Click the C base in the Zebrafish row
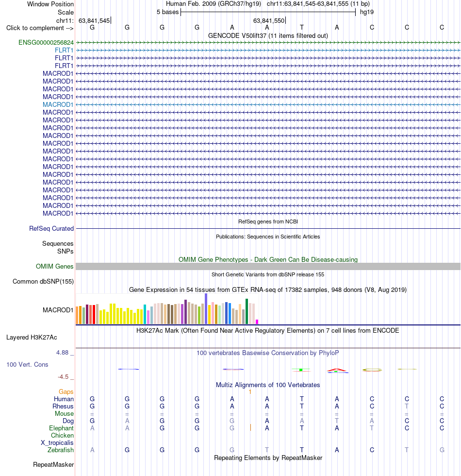The height and width of the screenshot is (476, 461). tap(372, 450)
